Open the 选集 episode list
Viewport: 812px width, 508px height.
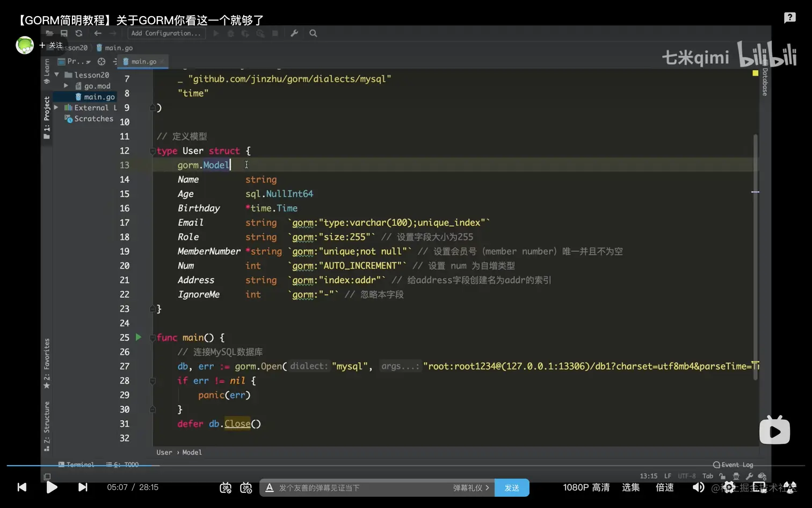point(631,488)
